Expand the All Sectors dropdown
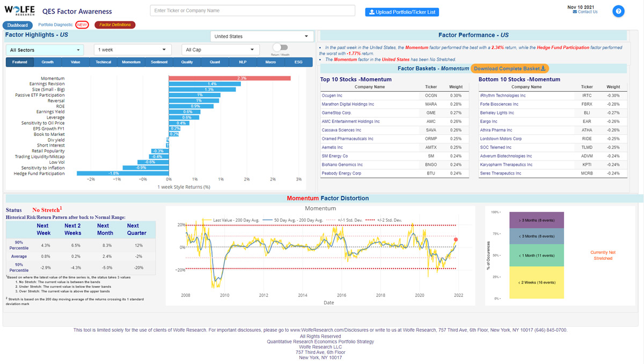The image size is (644, 364). [x=45, y=50]
